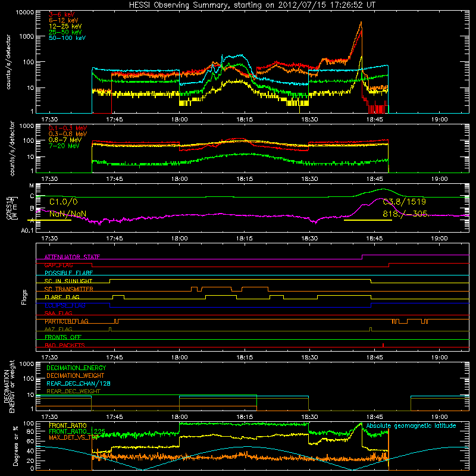Click the Flags vertical axis title
This screenshot has width=476, height=476.
pos(24,297)
